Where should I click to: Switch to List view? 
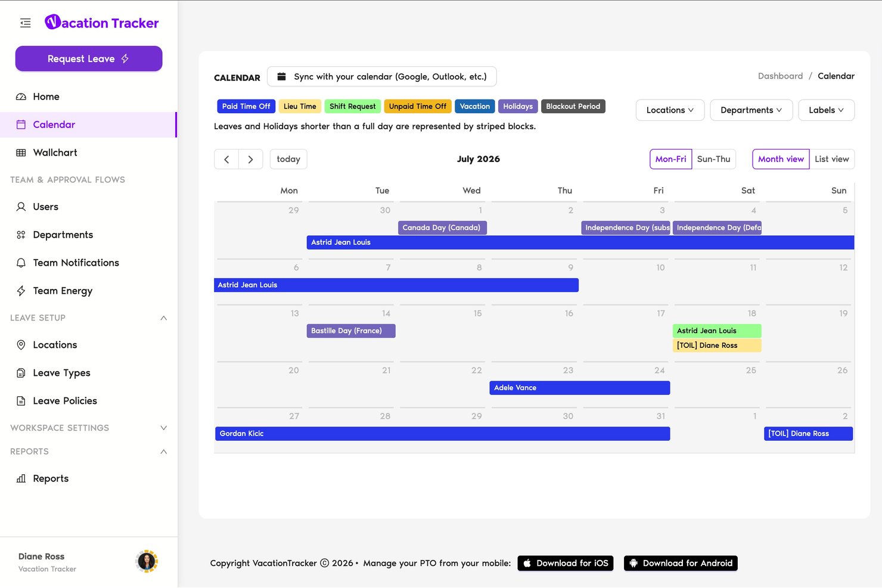pos(832,159)
